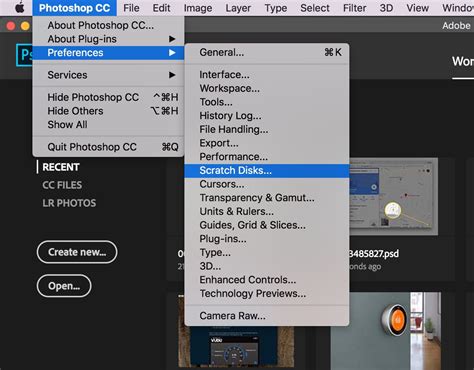Select the RECENT tab
Viewport: 474px width, 370px height.
(x=61, y=167)
